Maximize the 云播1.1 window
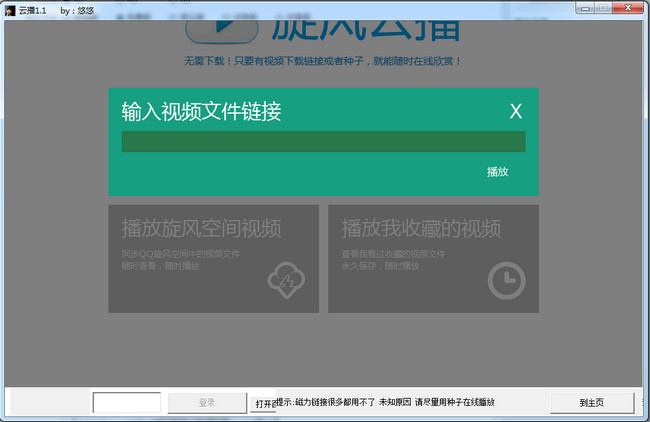This screenshot has height=422, width=650. (x=603, y=8)
